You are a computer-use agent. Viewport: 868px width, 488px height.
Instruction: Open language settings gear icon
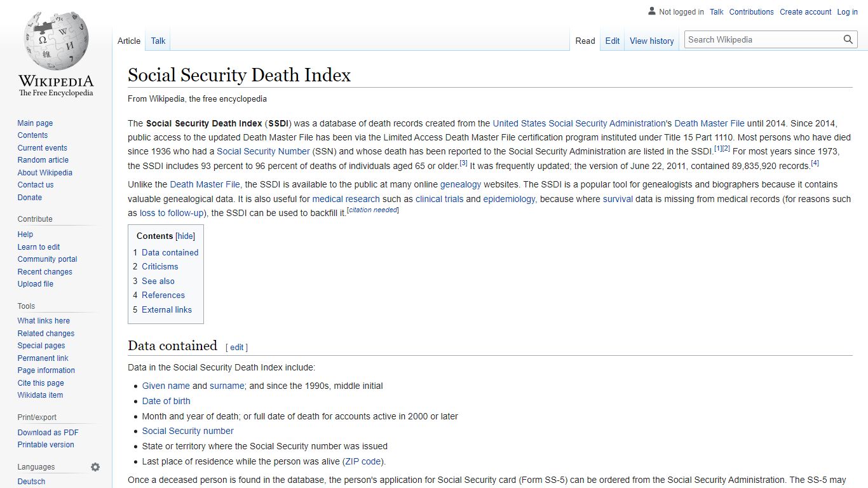pos(95,466)
